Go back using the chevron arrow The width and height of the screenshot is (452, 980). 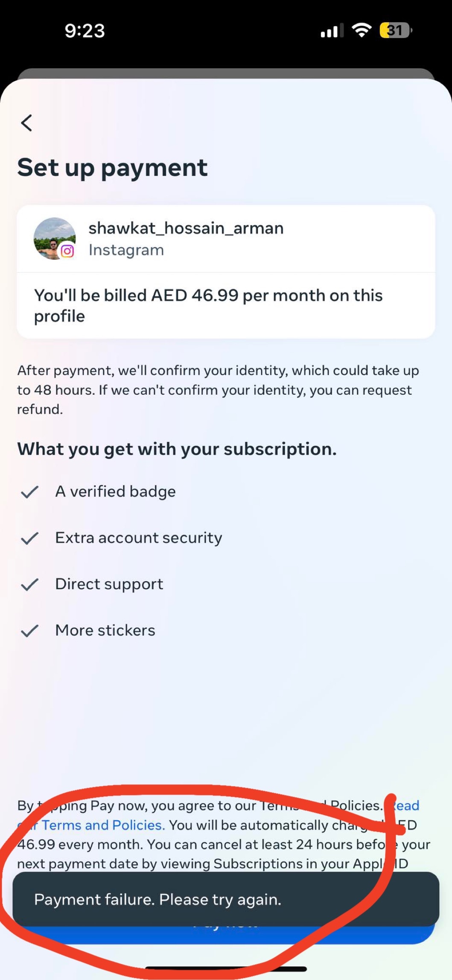pos(26,123)
